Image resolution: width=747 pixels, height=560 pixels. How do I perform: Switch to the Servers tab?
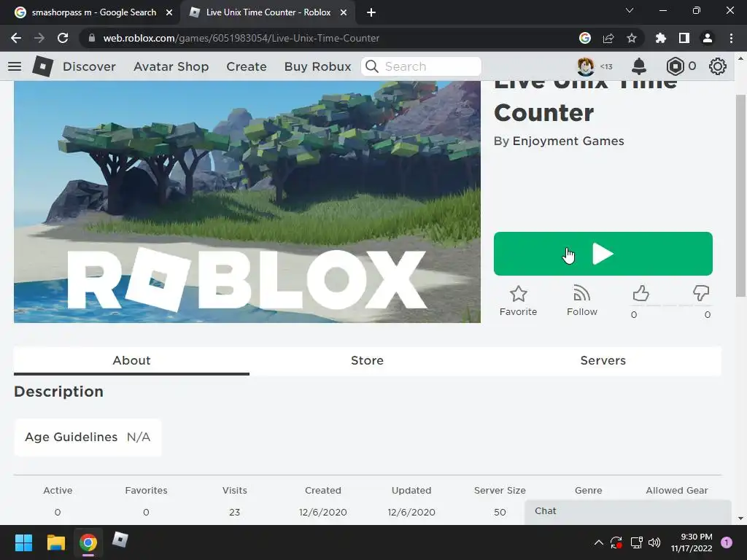click(x=603, y=360)
